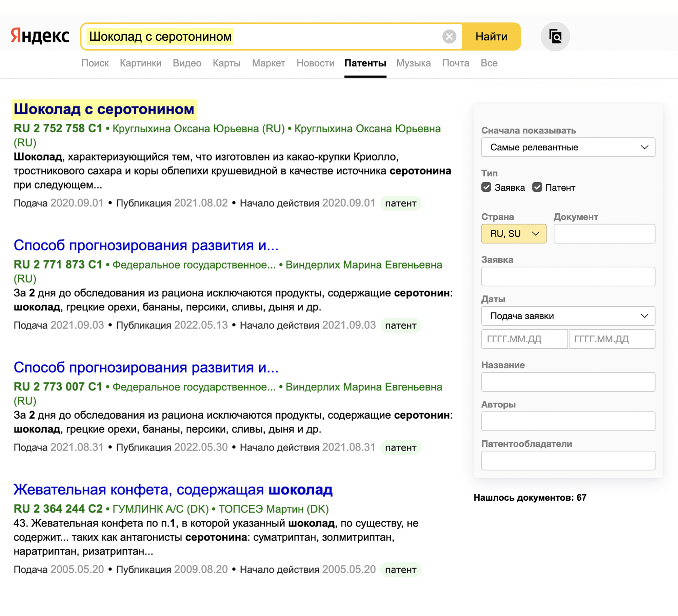Uncheck the Заявка type checkbox
The height and width of the screenshot is (616, 678).
[486, 187]
